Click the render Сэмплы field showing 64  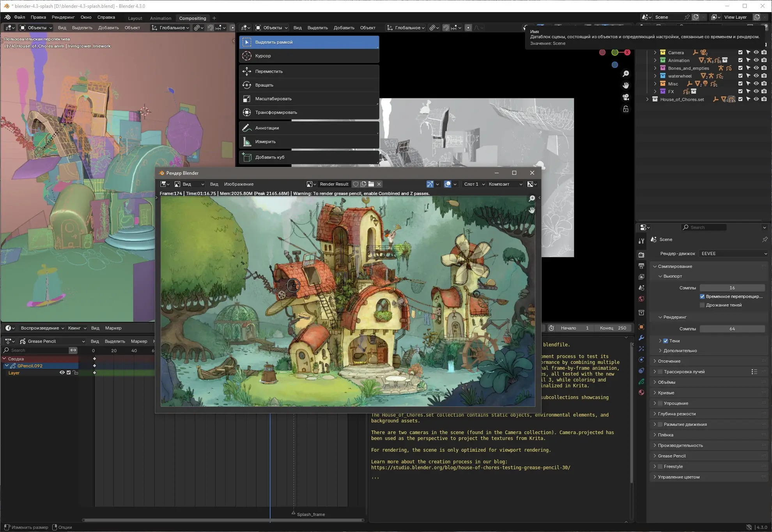(732, 329)
